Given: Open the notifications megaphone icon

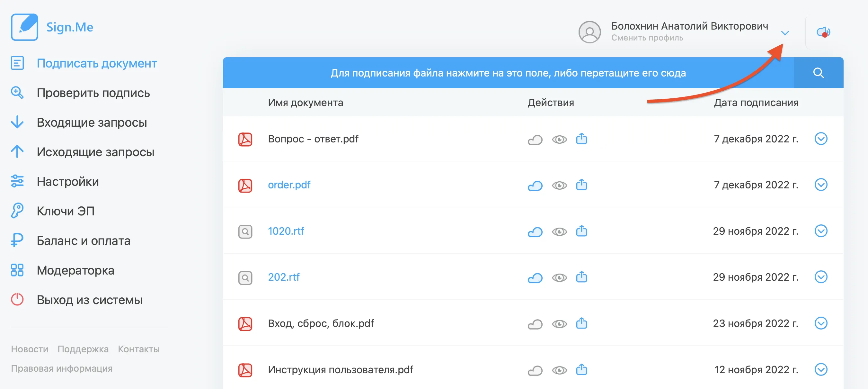Looking at the screenshot, I should click(x=824, y=32).
